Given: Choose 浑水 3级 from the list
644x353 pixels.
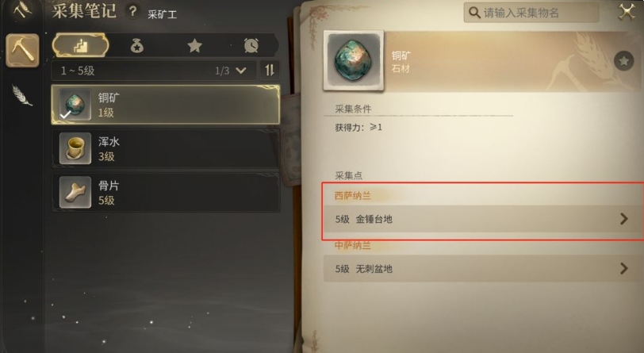Looking at the screenshot, I should pyautogui.click(x=166, y=148).
